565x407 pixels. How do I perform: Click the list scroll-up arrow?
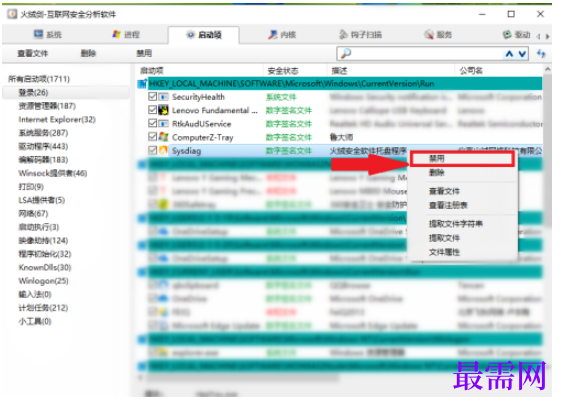click(x=548, y=69)
